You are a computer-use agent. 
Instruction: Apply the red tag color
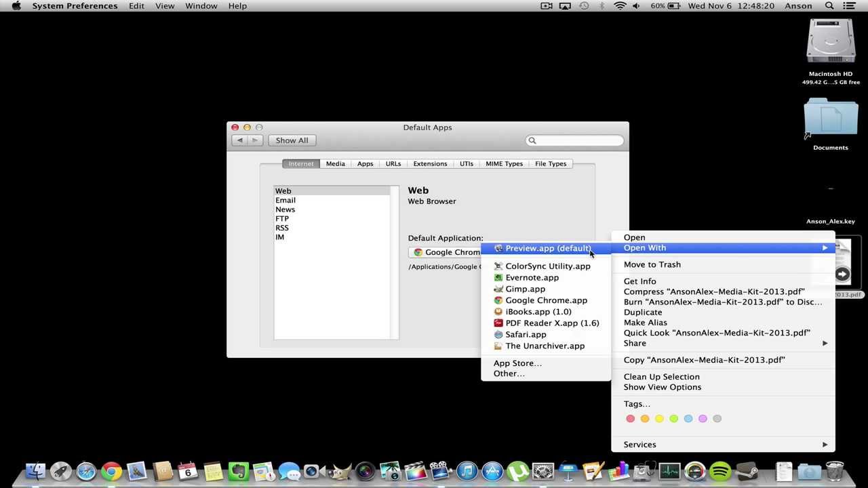[630, 418]
